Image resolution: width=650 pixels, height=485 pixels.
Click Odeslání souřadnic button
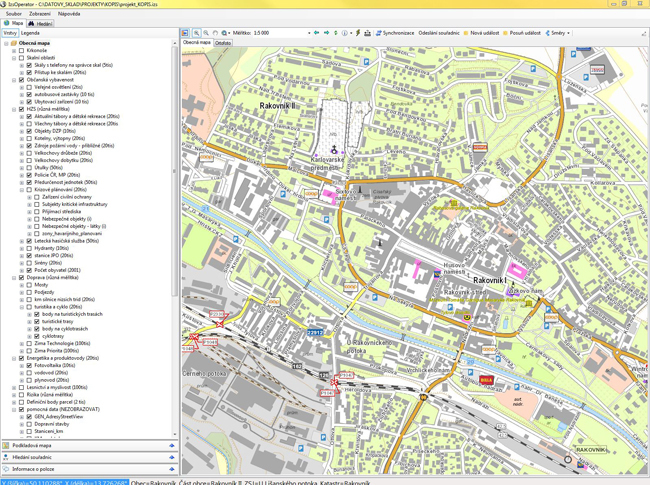click(439, 33)
